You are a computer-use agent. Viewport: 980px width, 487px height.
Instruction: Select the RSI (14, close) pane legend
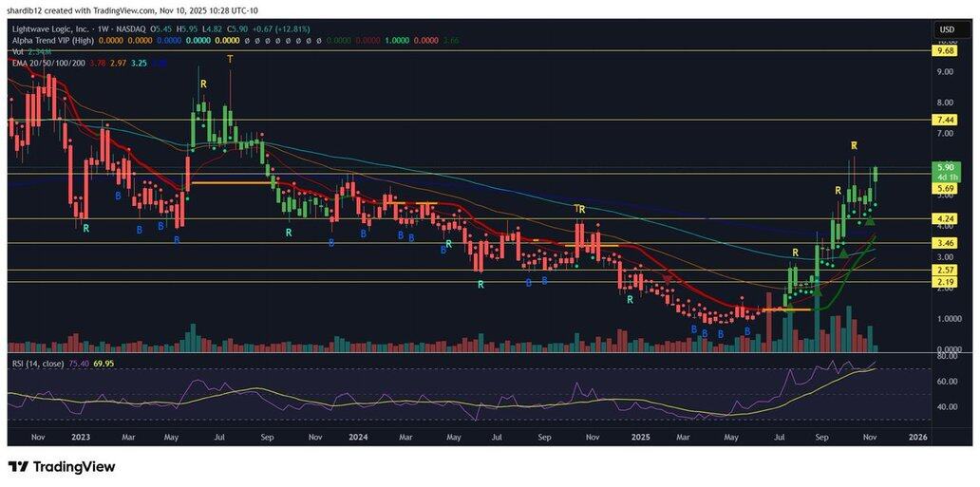pyautogui.click(x=38, y=363)
